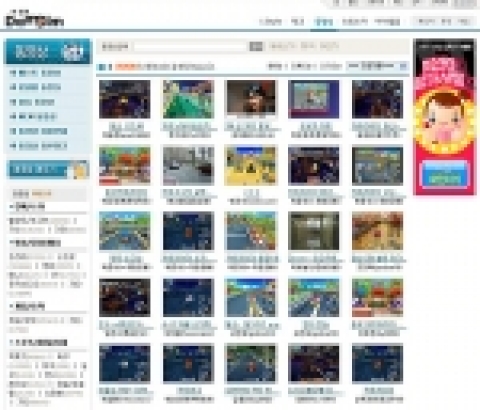Click the camera icon on the blue sidebar banner

(x=73, y=51)
